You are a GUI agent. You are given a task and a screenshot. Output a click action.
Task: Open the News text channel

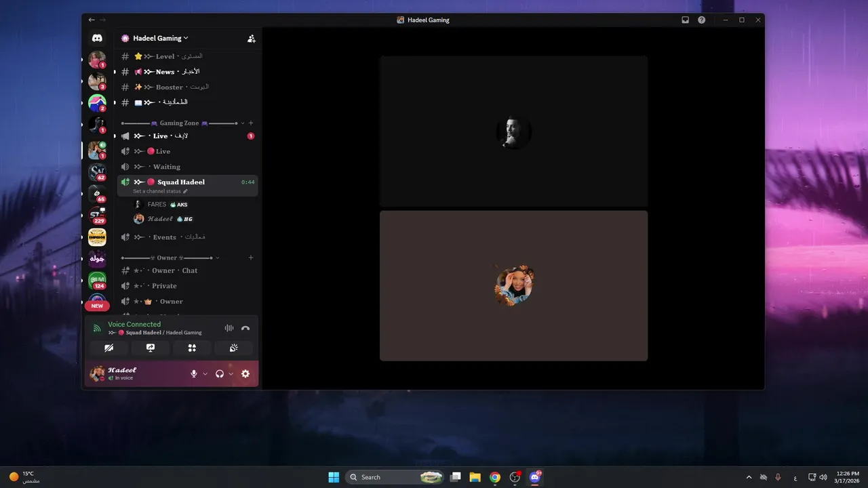(187, 72)
